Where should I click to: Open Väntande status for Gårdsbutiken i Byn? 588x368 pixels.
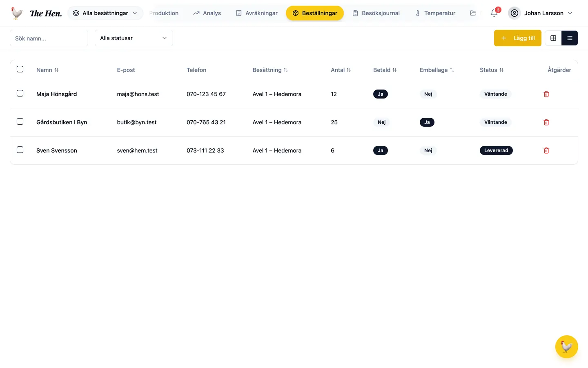pos(496,122)
